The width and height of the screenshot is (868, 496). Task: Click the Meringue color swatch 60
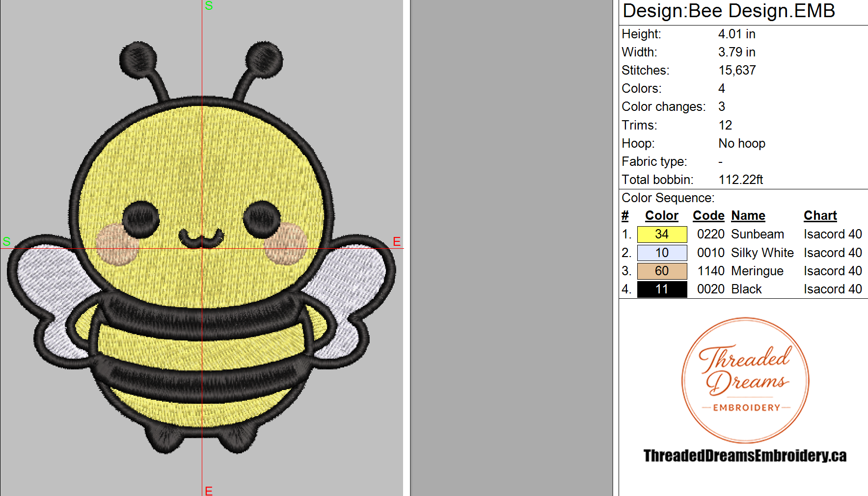pyautogui.click(x=662, y=271)
